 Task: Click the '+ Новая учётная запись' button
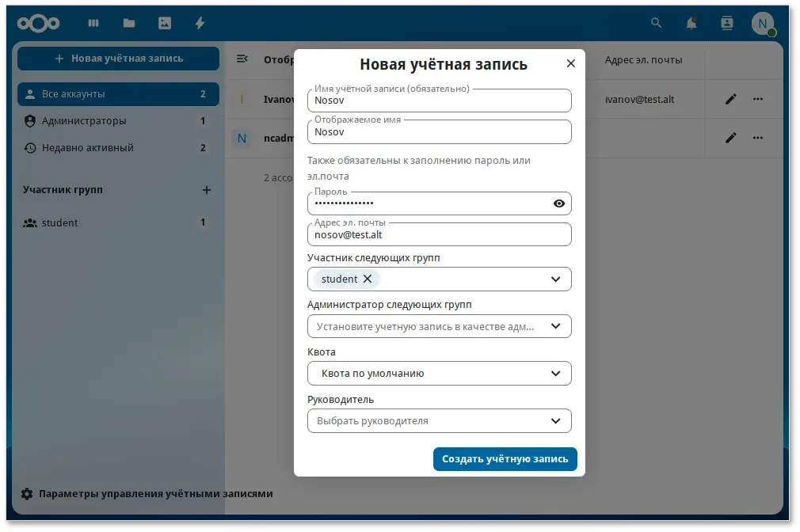pyautogui.click(x=117, y=58)
